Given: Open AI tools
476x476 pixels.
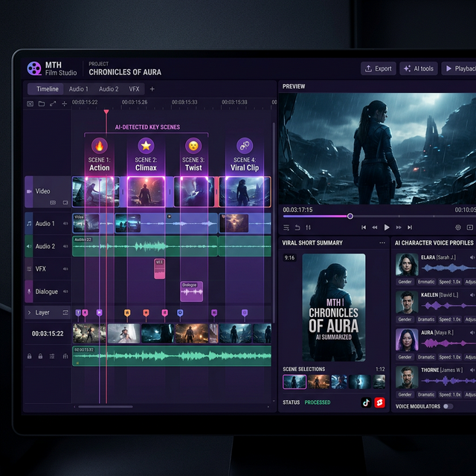Looking at the screenshot, I should pyautogui.click(x=419, y=68).
